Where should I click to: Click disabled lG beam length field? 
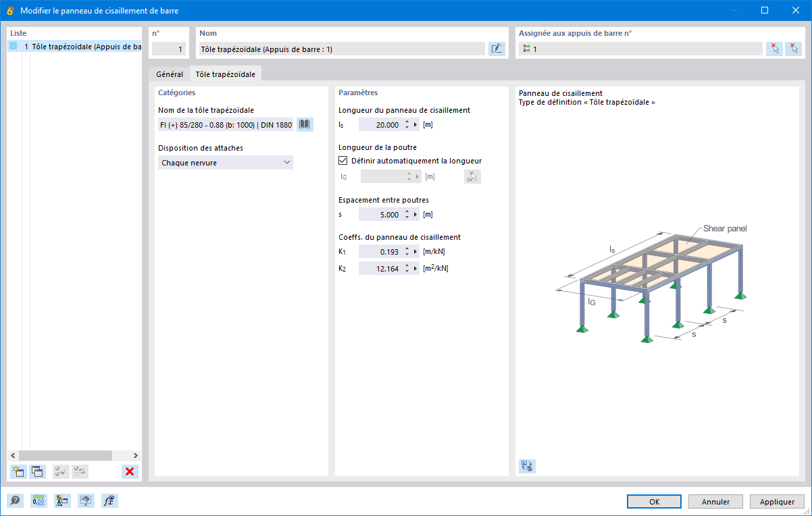pos(382,176)
